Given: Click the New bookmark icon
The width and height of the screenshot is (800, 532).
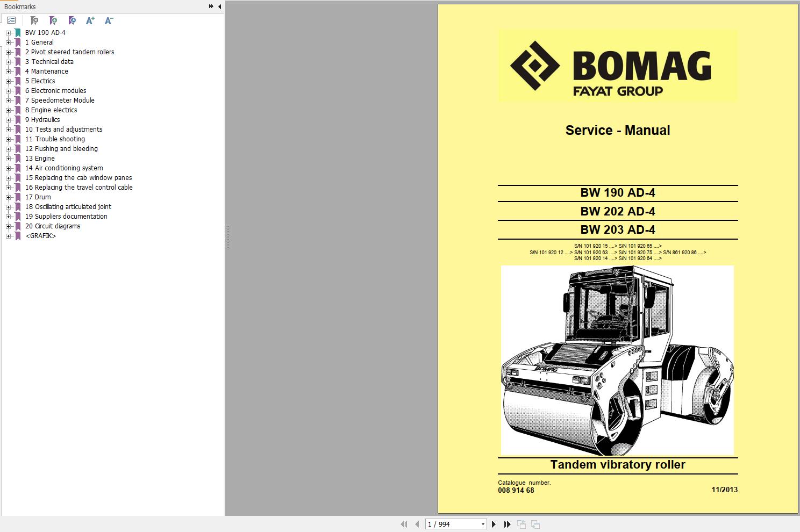Looking at the screenshot, I should point(53,20).
